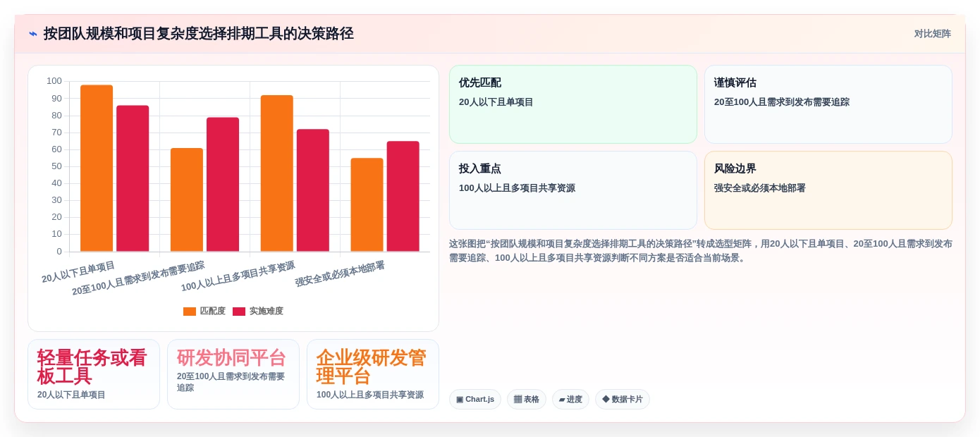Click the x-axis label 20至100人且需求到发布需要追踪
This screenshot has height=437, width=980.
coord(138,278)
